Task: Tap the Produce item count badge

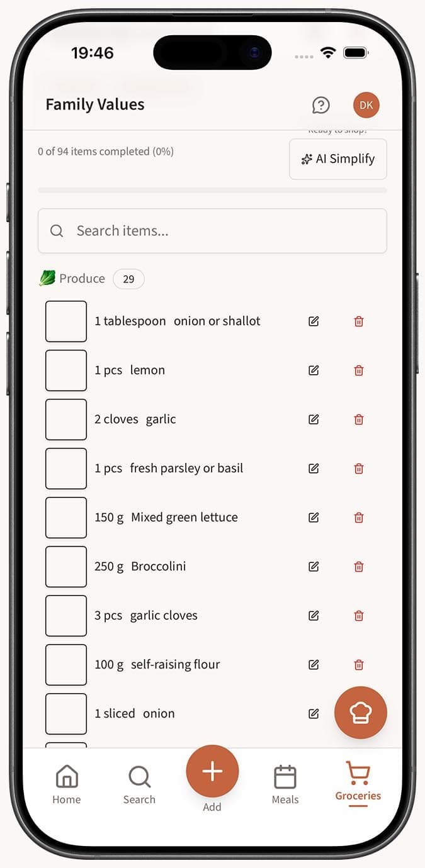Action: [128, 279]
